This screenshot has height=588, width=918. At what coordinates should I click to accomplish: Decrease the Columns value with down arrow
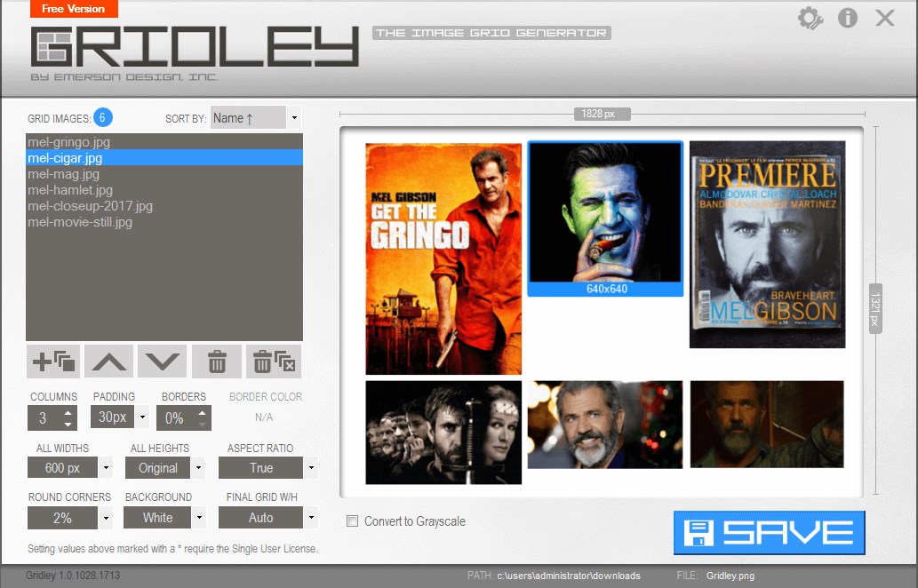[x=68, y=424]
